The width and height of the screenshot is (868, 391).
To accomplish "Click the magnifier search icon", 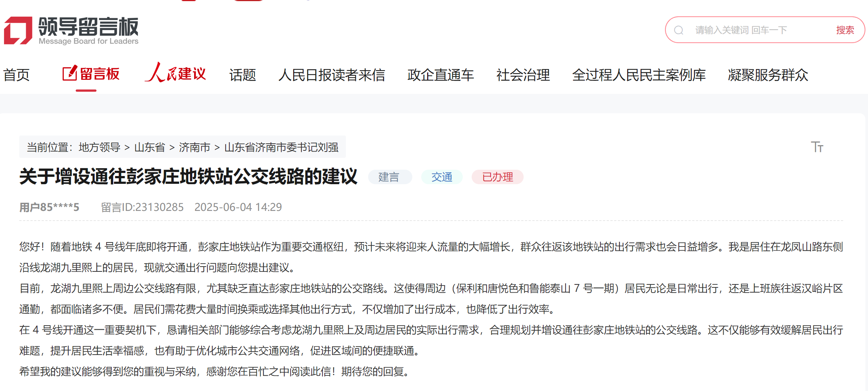I will click(x=679, y=30).
